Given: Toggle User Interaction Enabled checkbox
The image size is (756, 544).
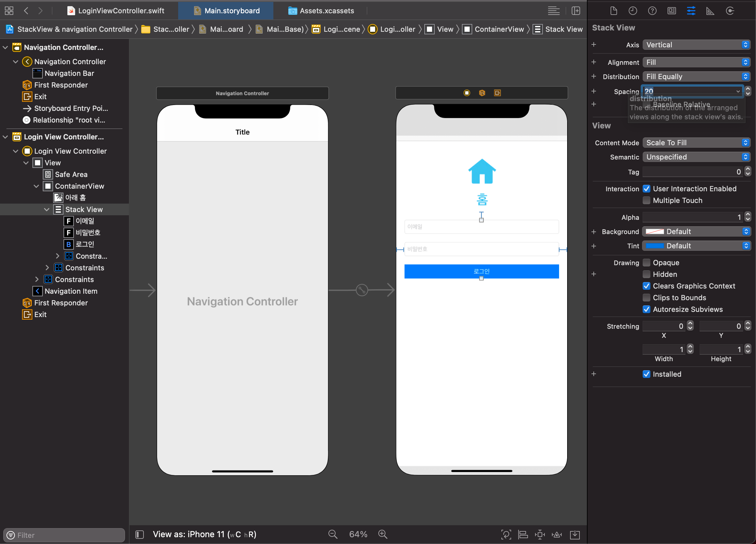Looking at the screenshot, I should [x=646, y=189].
